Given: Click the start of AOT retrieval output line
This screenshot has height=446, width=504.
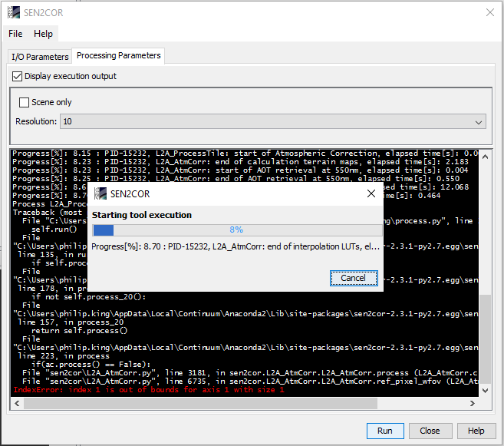Looking at the screenshot, I should 240,170.
